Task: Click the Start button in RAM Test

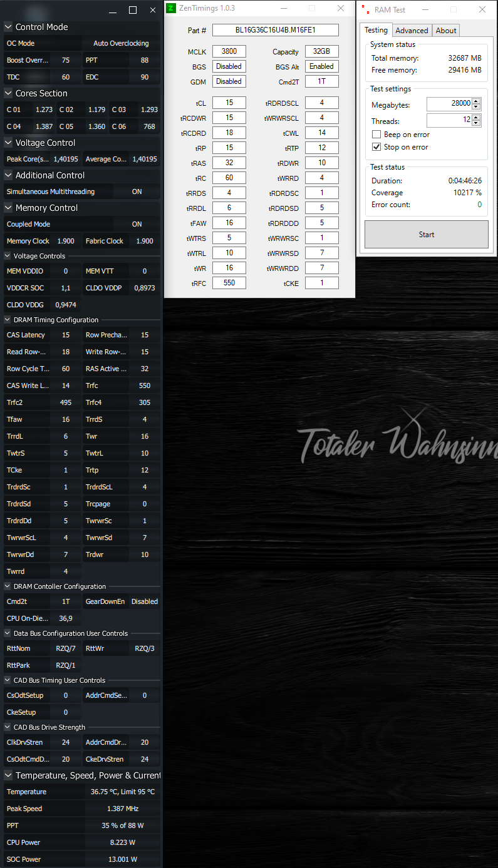Action: (427, 235)
